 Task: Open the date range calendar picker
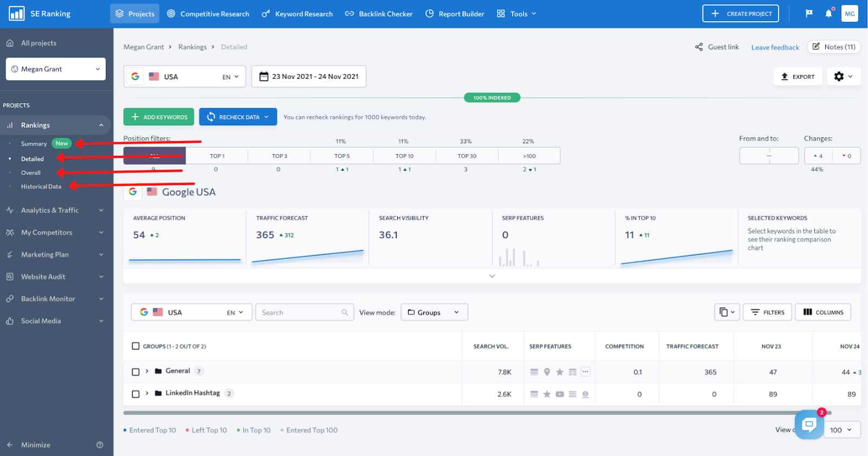(x=309, y=77)
